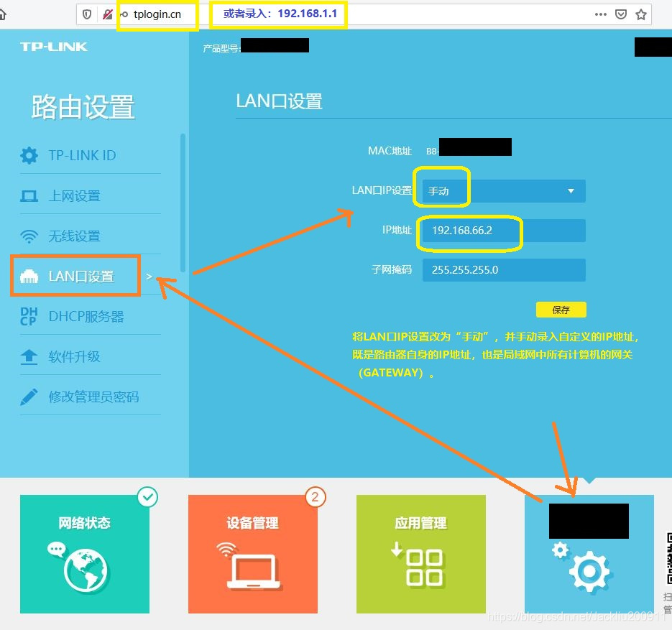Click the laptop icon in 设备管理 tile

[253, 572]
